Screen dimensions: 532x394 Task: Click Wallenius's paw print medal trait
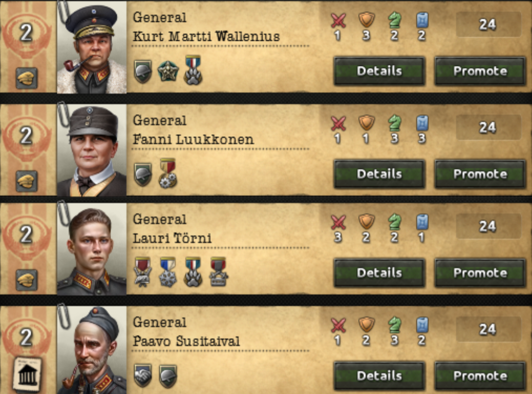click(193, 70)
